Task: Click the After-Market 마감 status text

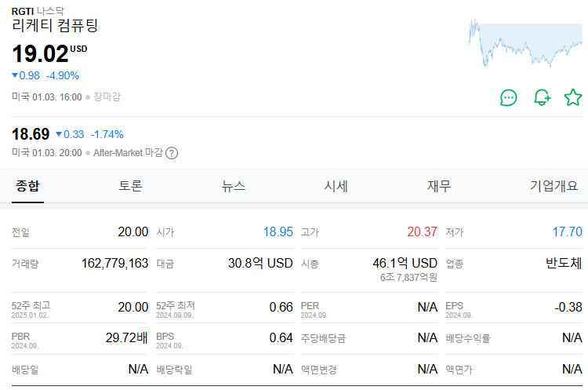Action: [x=128, y=153]
